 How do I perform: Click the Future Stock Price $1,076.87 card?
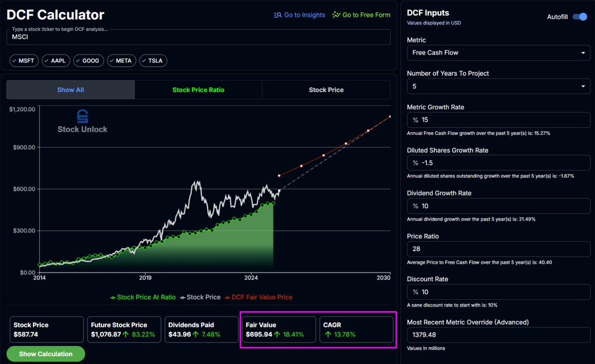124,330
